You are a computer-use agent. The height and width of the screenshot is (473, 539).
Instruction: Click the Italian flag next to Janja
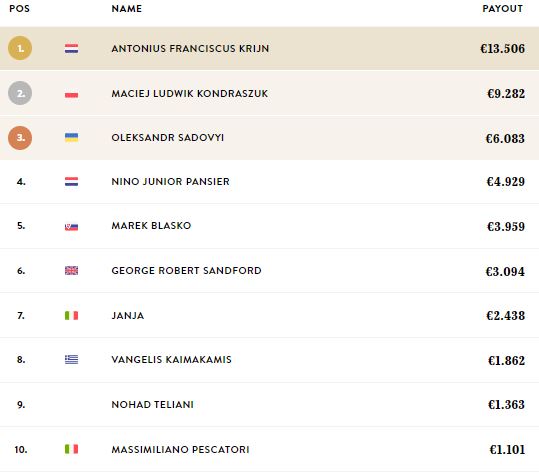tap(72, 316)
